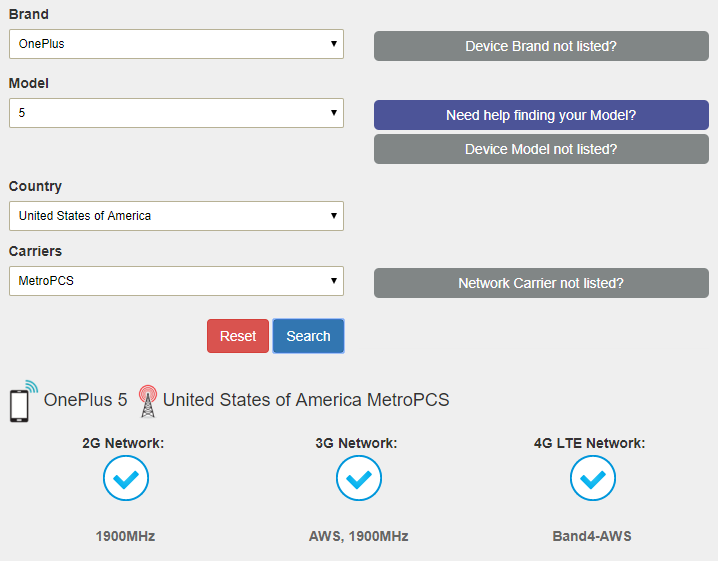Click the 3G Network checkmark icon
Screen dimensions: 718x561
[x=359, y=478]
